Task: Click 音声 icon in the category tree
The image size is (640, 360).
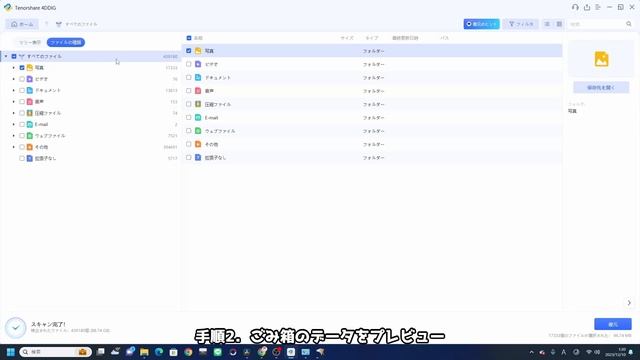Action: (x=30, y=102)
